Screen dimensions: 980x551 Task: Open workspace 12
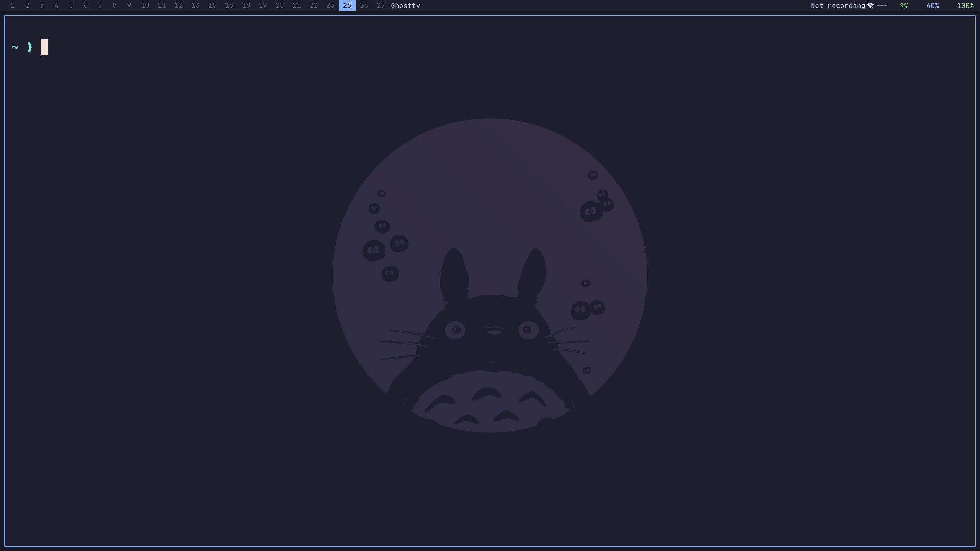178,5
